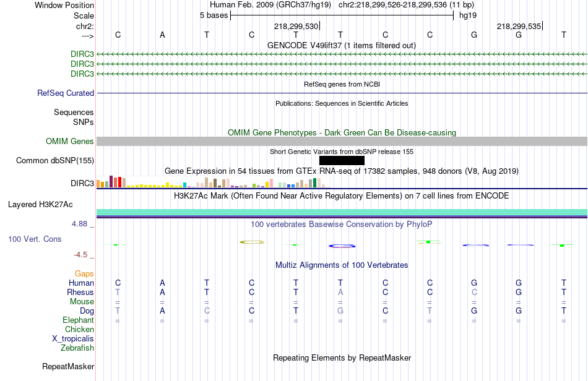Click the A base in the chr2 ruler row

click(162, 35)
